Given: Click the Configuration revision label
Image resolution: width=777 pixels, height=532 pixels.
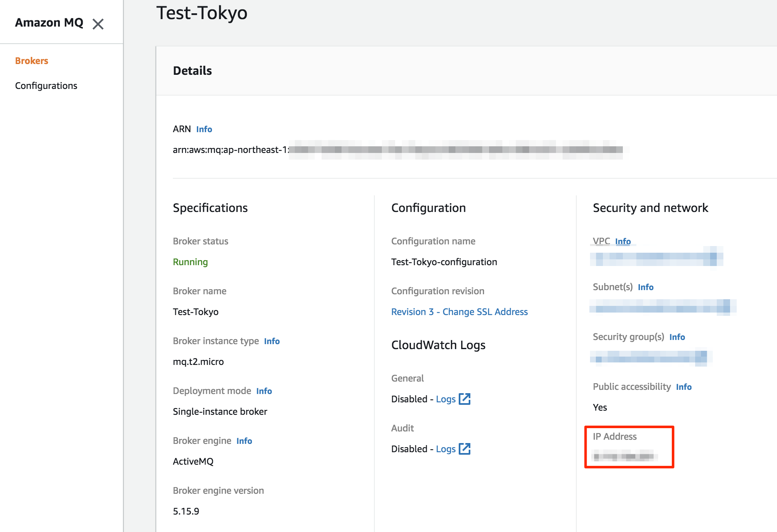Looking at the screenshot, I should 438,291.
